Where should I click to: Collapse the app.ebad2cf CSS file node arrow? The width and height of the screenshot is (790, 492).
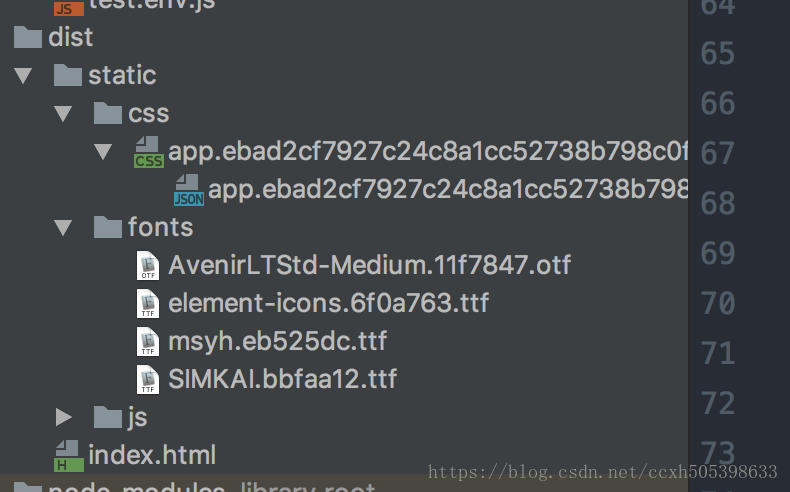click(x=103, y=152)
